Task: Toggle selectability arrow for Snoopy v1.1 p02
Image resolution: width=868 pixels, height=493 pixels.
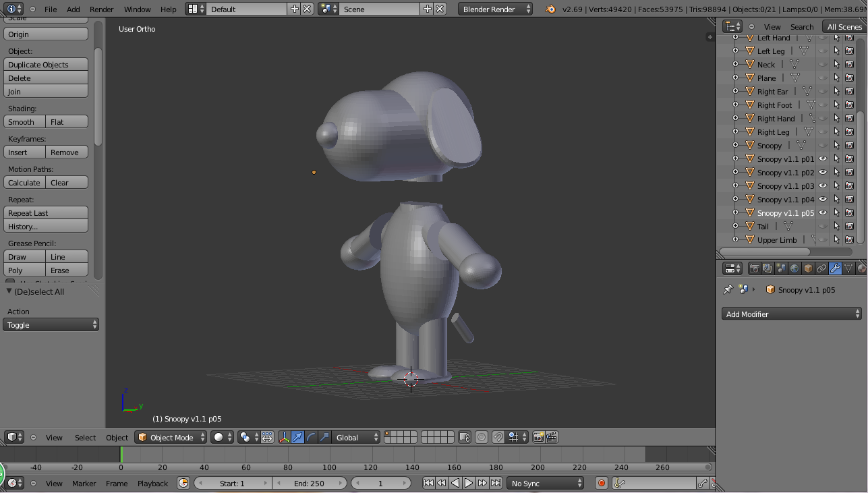Action: [836, 173]
